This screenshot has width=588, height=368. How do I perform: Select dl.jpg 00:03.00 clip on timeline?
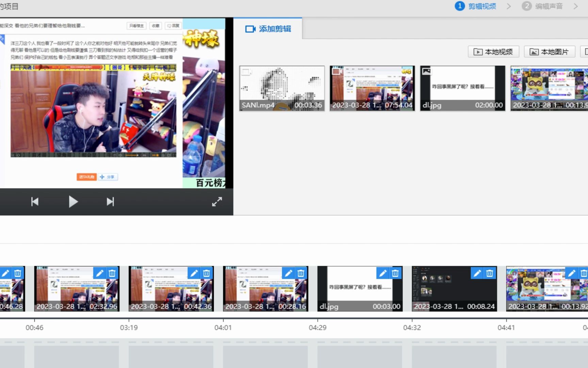click(x=360, y=289)
